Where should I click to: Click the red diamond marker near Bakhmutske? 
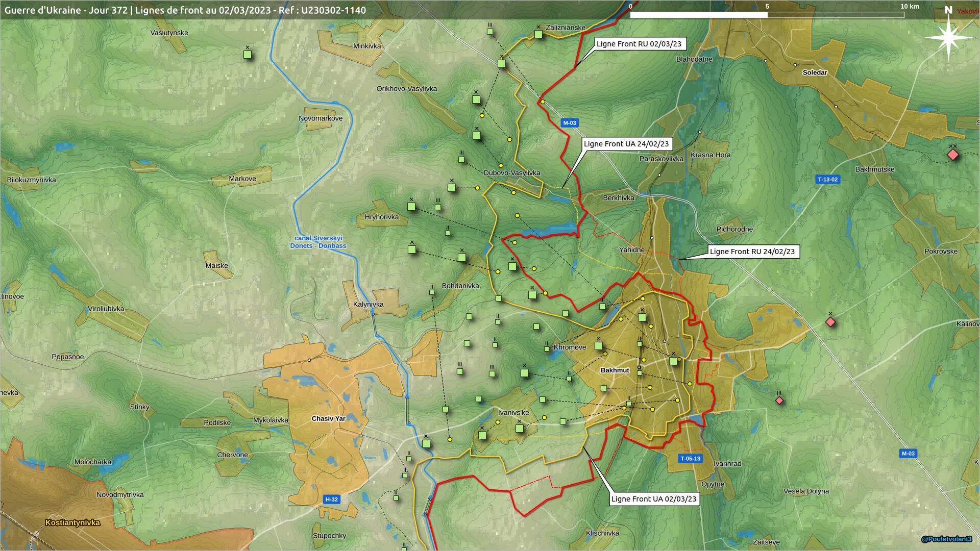point(952,155)
